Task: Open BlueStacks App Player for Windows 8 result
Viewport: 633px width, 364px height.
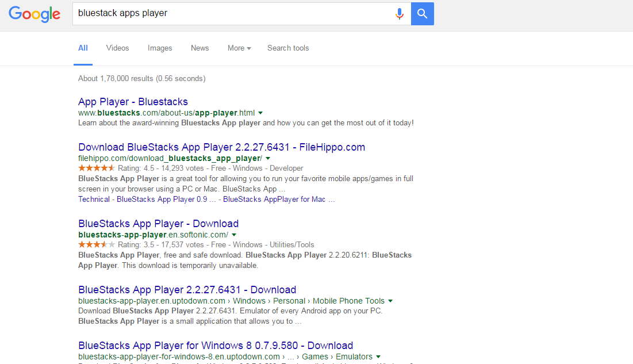Action: tap(216, 346)
